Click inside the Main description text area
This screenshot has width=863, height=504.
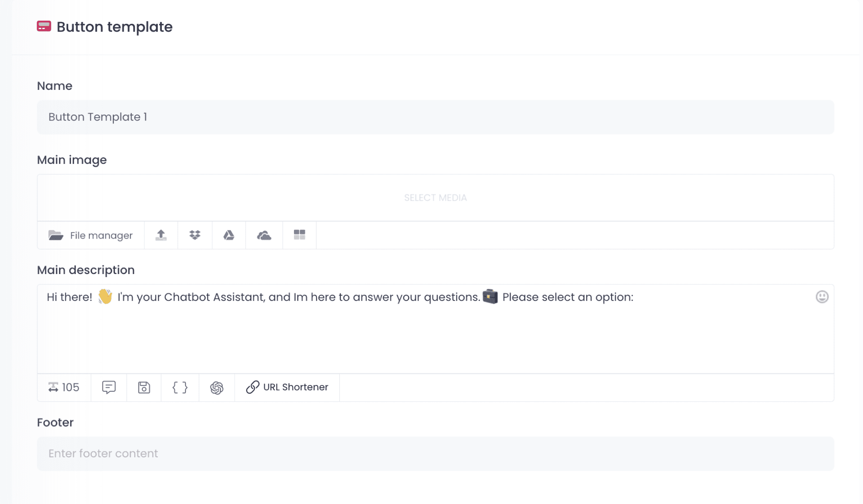[435, 337]
